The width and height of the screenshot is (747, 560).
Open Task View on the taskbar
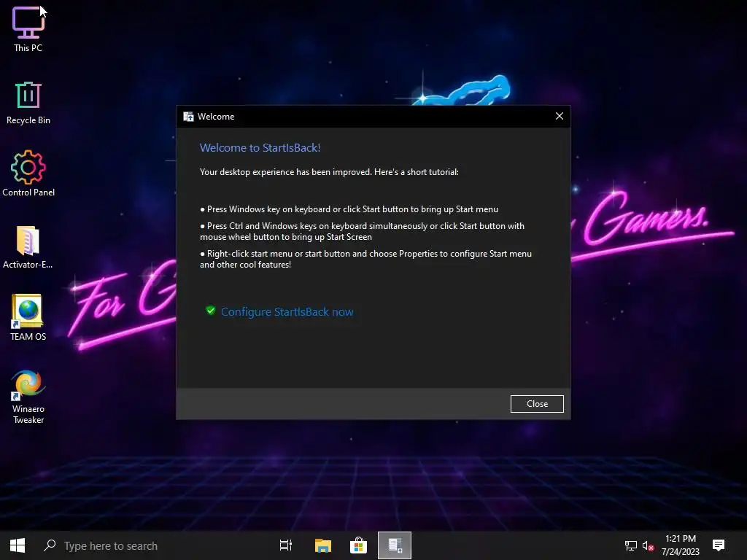tap(286, 545)
